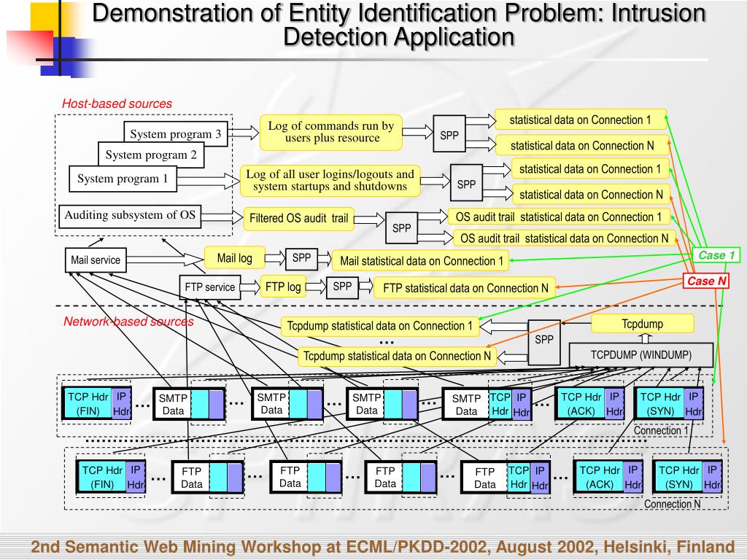Click the 'System program 1' box
The height and width of the screenshot is (560, 747).
click(x=123, y=179)
